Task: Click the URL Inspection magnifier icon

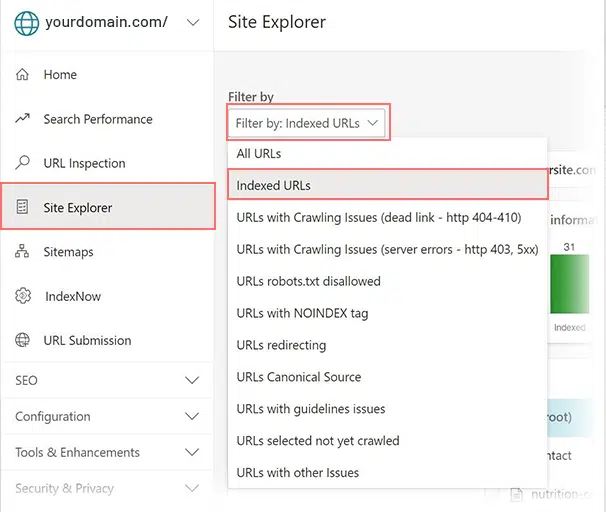Action: [22, 163]
